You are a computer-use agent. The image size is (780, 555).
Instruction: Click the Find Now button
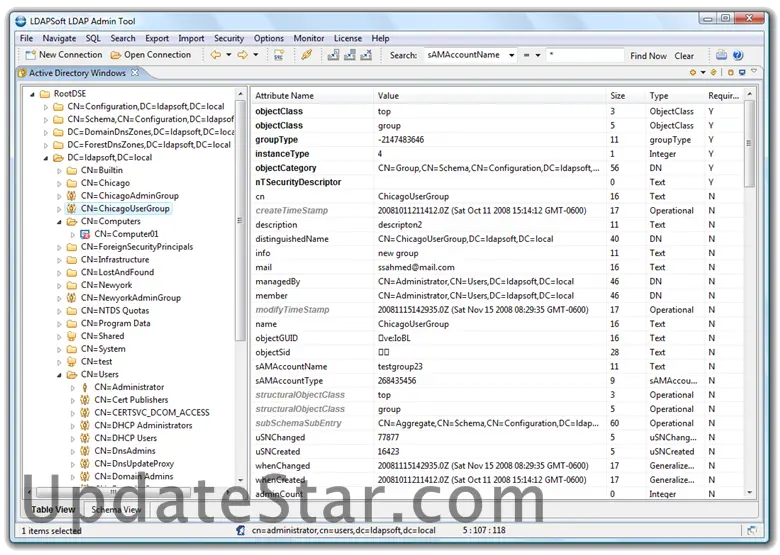(648, 56)
